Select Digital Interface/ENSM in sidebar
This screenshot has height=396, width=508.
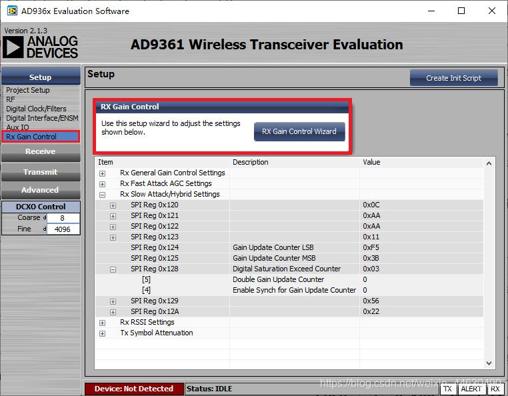click(x=42, y=118)
